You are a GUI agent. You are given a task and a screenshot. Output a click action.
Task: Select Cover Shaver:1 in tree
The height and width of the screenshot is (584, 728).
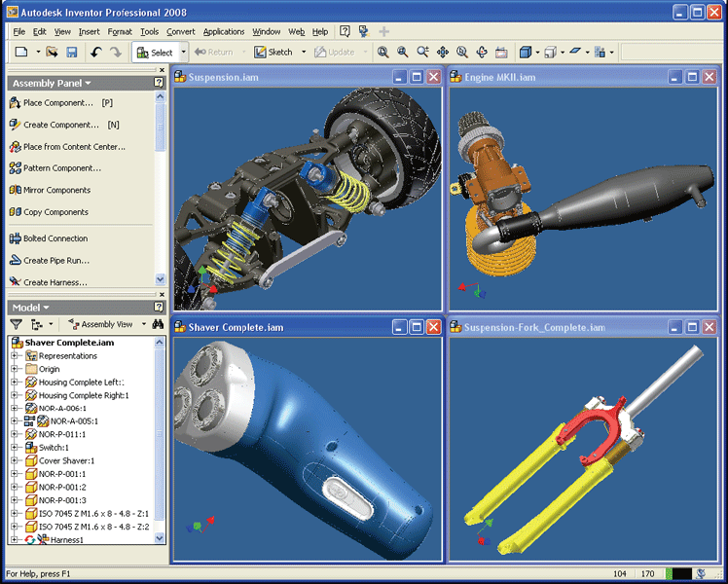coord(66,460)
